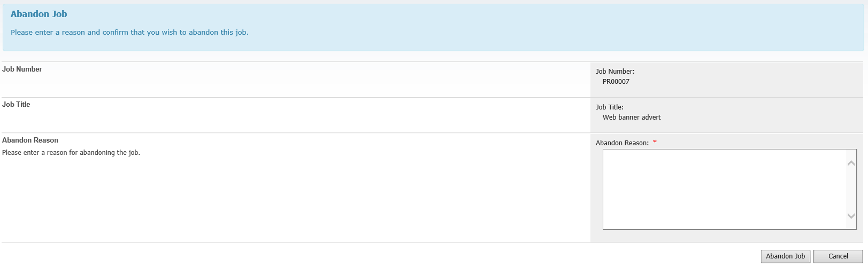Click the empty blue banner area below the message
Image resolution: width=868 pixels, height=267 pixels.
433,44
